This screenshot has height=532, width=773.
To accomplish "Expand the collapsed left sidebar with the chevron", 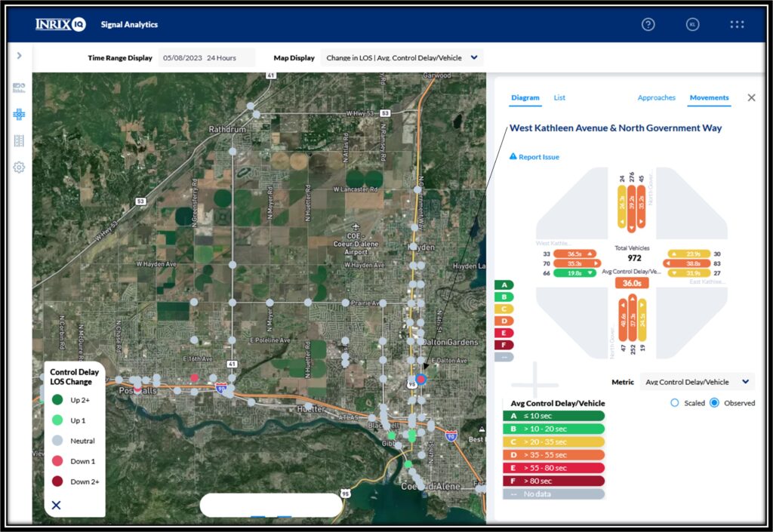I will pyautogui.click(x=20, y=54).
